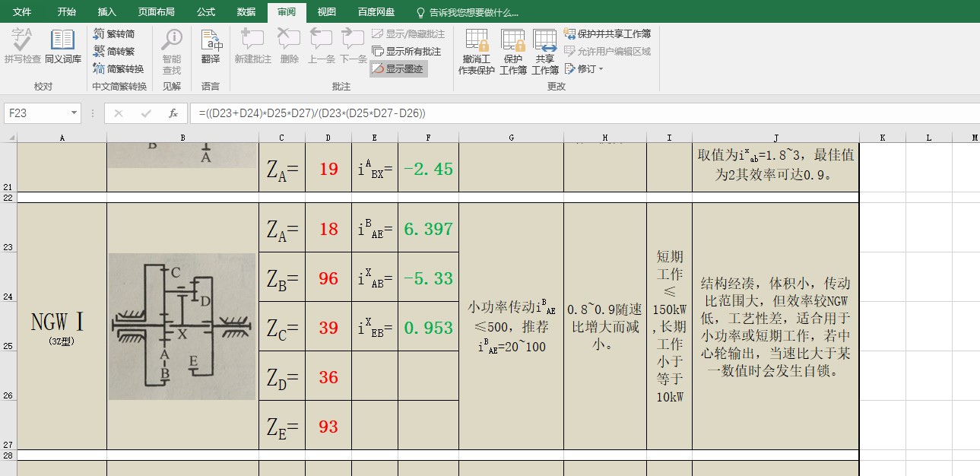
Task: Switch to the Home tab (开始)
Action: point(67,12)
